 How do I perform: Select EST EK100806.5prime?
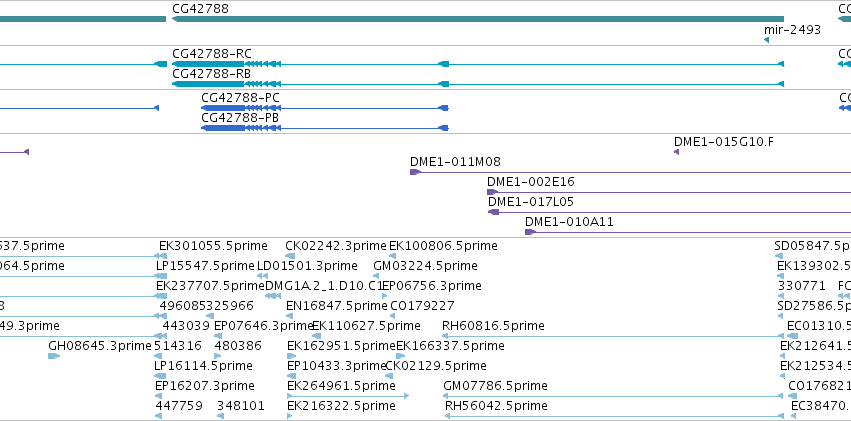[x=443, y=246]
